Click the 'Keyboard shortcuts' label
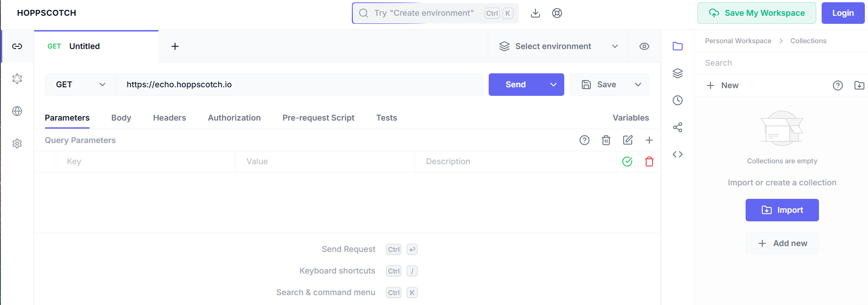Image resolution: width=868 pixels, height=305 pixels. tap(337, 271)
